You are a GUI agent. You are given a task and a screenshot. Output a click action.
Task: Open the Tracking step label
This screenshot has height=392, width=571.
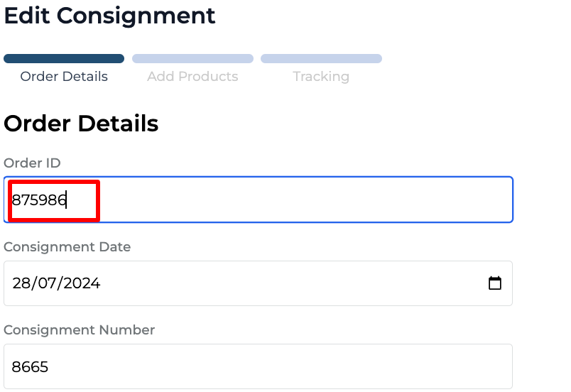[321, 77]
